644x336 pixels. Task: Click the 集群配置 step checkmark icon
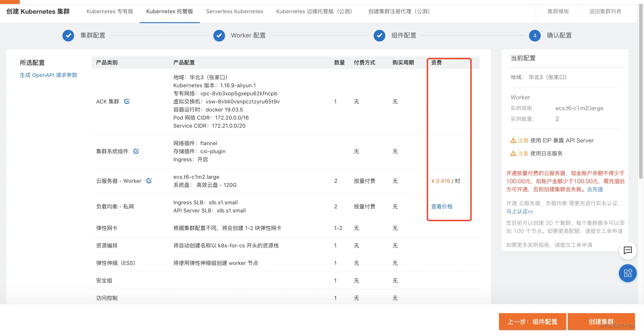click(x=68, y=35)
